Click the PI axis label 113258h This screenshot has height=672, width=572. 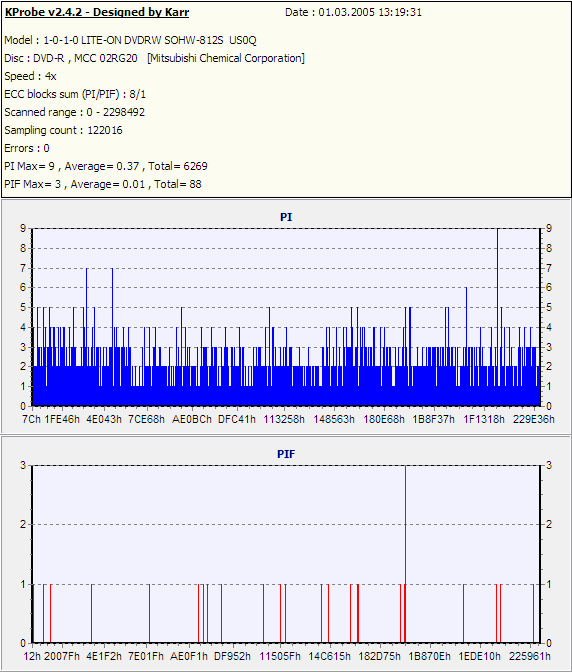point(284,419)
